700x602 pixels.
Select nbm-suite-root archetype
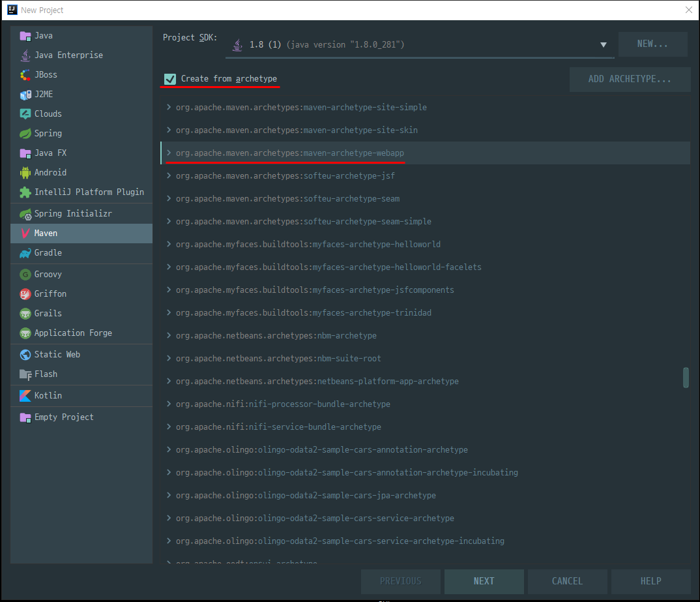tap(425, 358)
